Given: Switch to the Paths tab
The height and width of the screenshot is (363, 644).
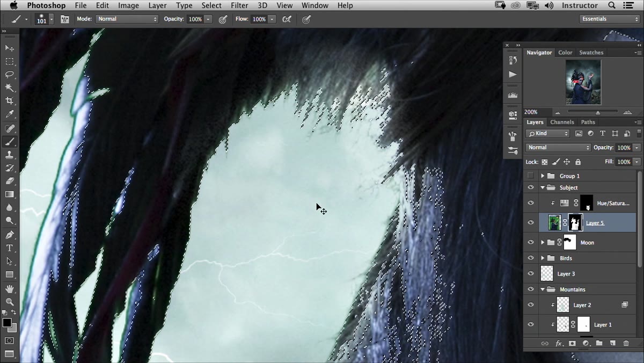Looking at the screenshot, I should (x=588, y=122).
